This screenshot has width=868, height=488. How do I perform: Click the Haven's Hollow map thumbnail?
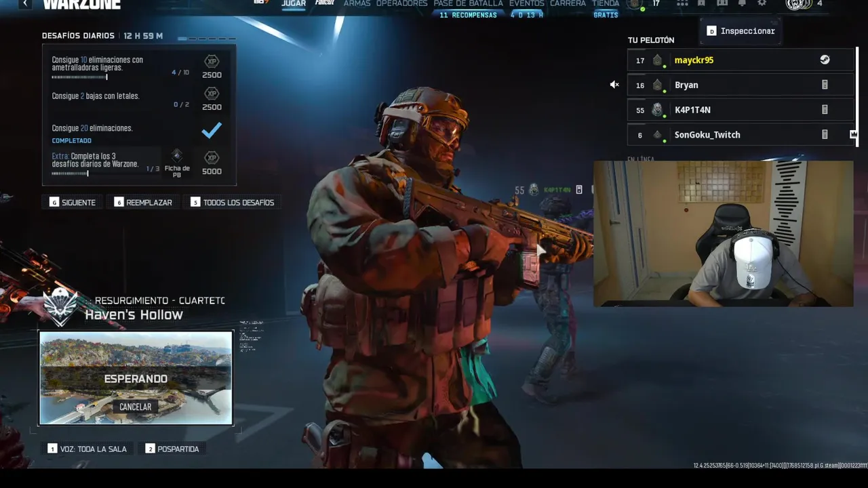click(136, 378)
